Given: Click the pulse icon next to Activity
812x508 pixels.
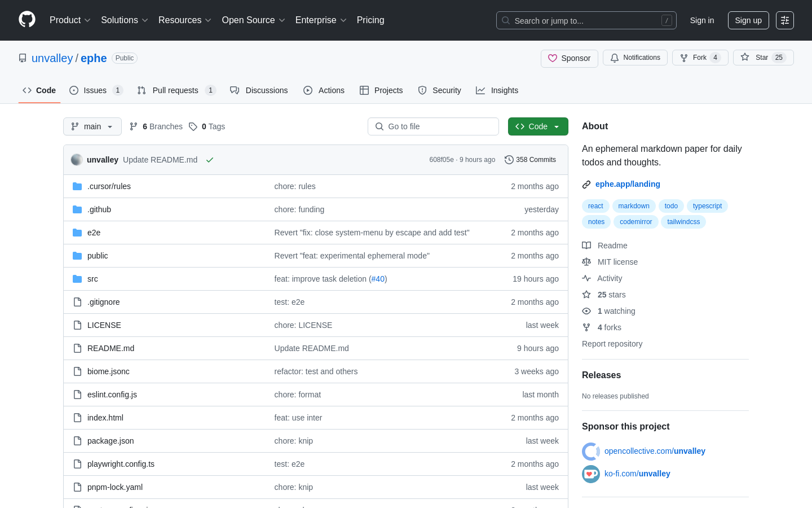Looking at the screenshot, I should click(586, 278).
